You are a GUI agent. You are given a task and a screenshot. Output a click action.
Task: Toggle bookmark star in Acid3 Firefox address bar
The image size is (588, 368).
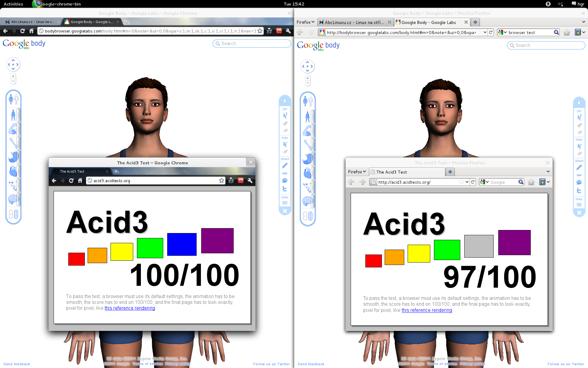tap(462, 182)
